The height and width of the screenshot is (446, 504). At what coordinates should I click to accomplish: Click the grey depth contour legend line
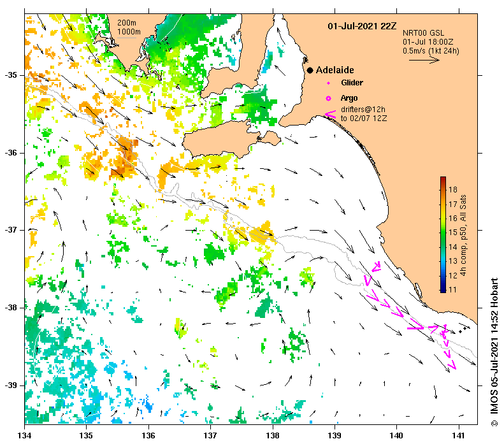pos(127,38)
